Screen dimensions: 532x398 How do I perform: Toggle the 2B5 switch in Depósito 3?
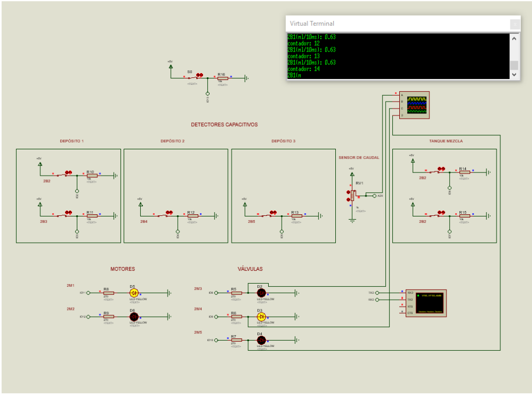pos(272,213)
